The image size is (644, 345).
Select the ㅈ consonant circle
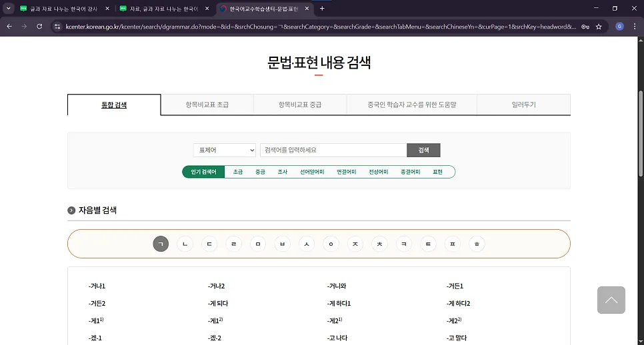tap(355, 244)
